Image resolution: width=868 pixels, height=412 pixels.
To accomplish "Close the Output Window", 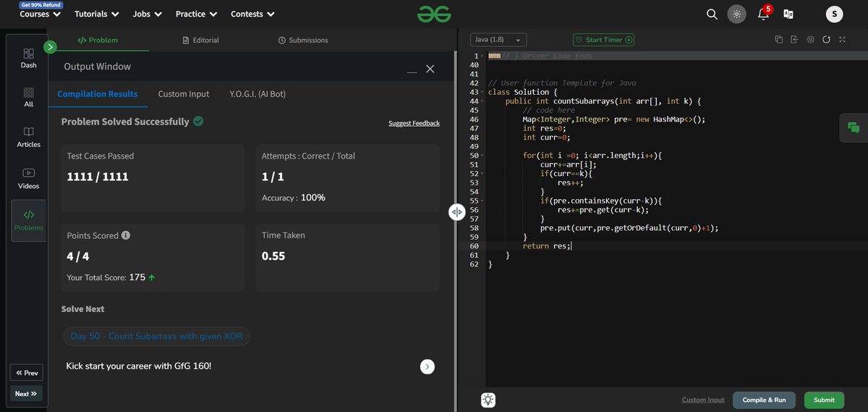I will point(430,69).
